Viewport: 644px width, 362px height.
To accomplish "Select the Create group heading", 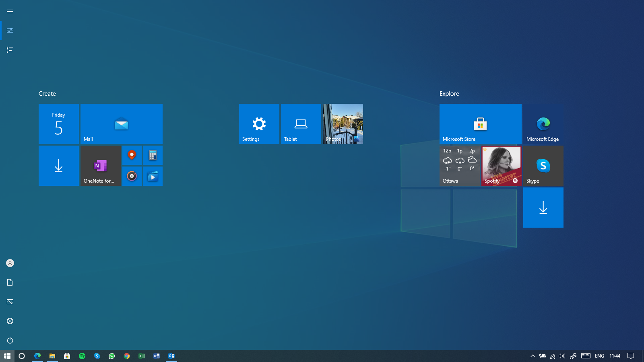I will tap(47, 94).
